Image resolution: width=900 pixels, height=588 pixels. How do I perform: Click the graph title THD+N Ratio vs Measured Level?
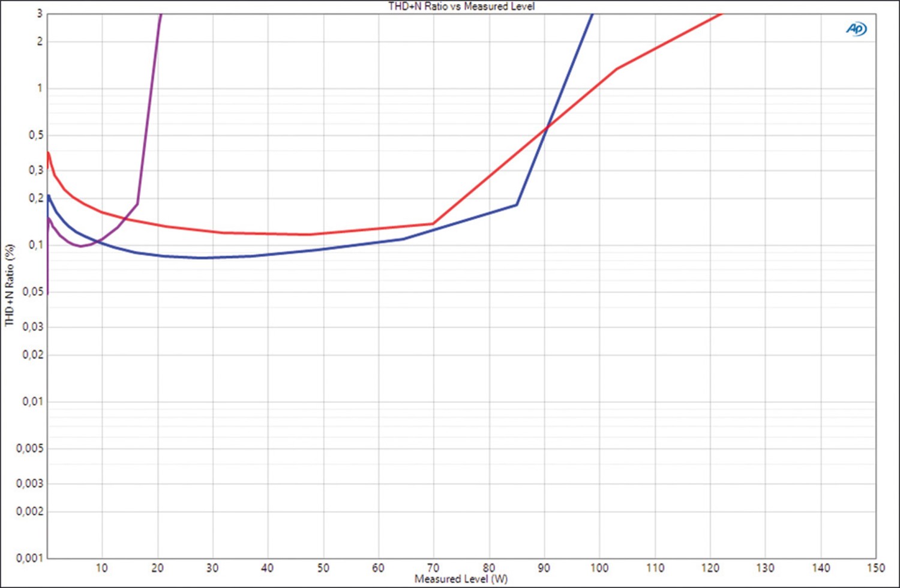point(461,6)
